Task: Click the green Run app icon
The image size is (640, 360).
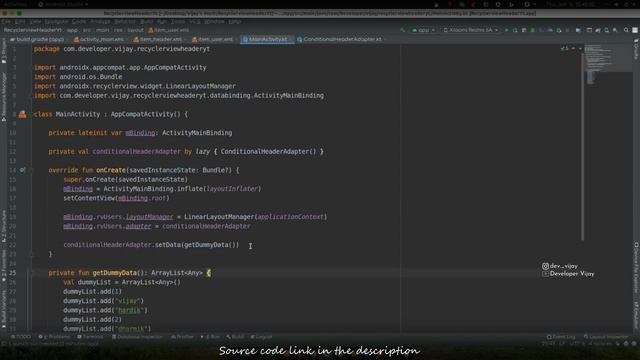Action: (x=507, y=30)
